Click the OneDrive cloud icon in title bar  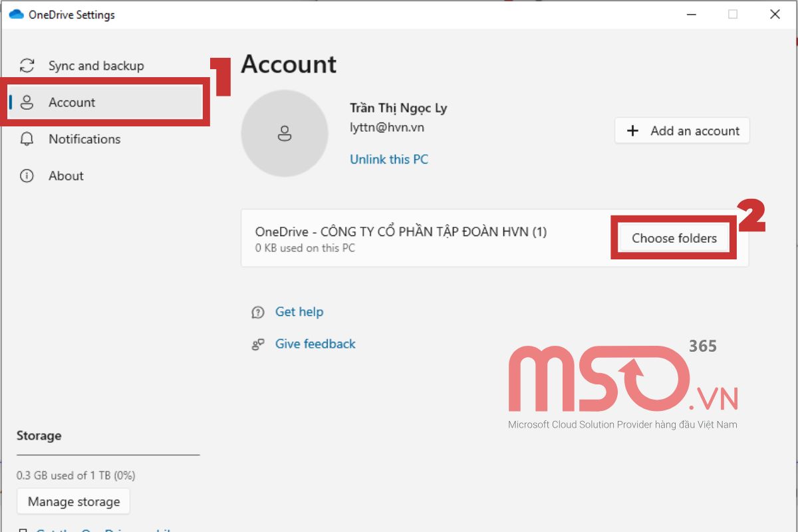pyautogui.click(x=16, y=15)
